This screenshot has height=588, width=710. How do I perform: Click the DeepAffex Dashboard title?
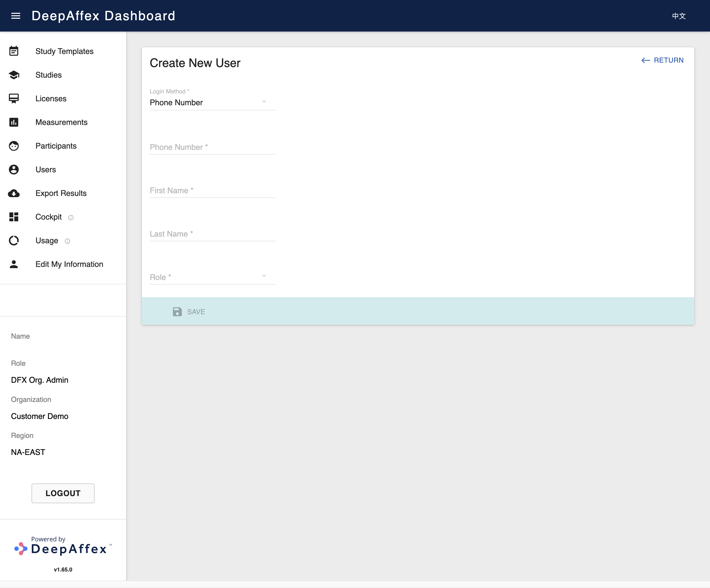tap(103, 16)
